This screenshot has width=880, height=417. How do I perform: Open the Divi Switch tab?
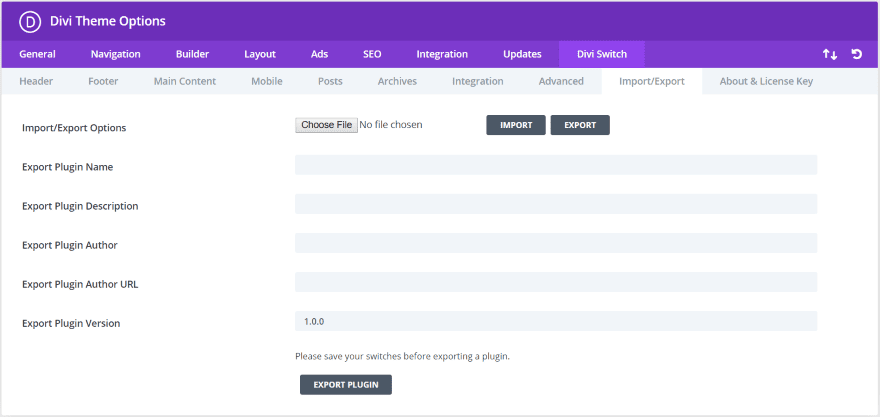click(x=602, y=54)
